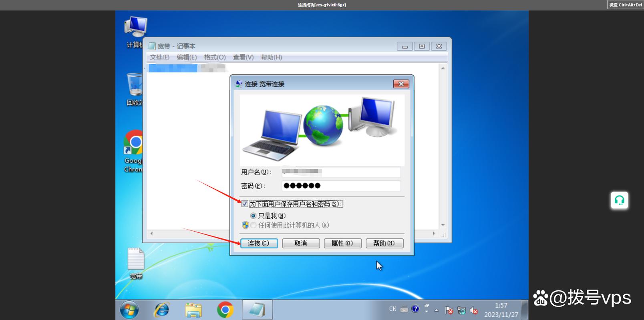Open the Windows Start menu
644x320 pixels.
pyautogui.click(x=129, y=310)
